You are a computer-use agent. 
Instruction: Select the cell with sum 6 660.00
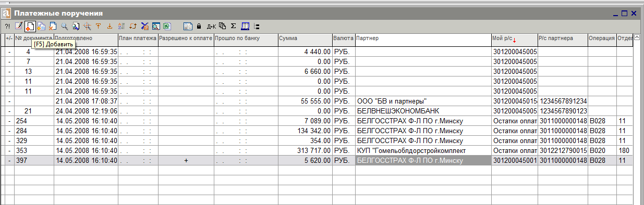click(305, 71)
